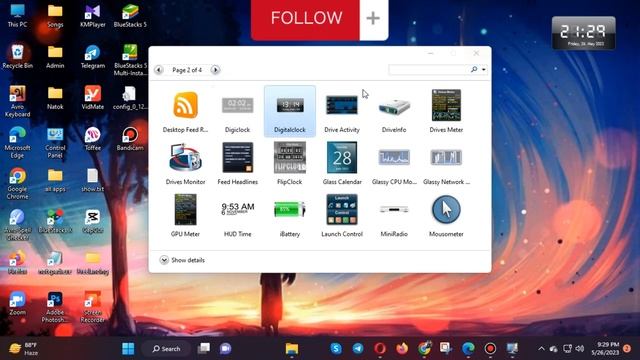Open taskbar clock showing 9:29 PM
Screen dimensions: 640x360
click(x=605, y=349)
